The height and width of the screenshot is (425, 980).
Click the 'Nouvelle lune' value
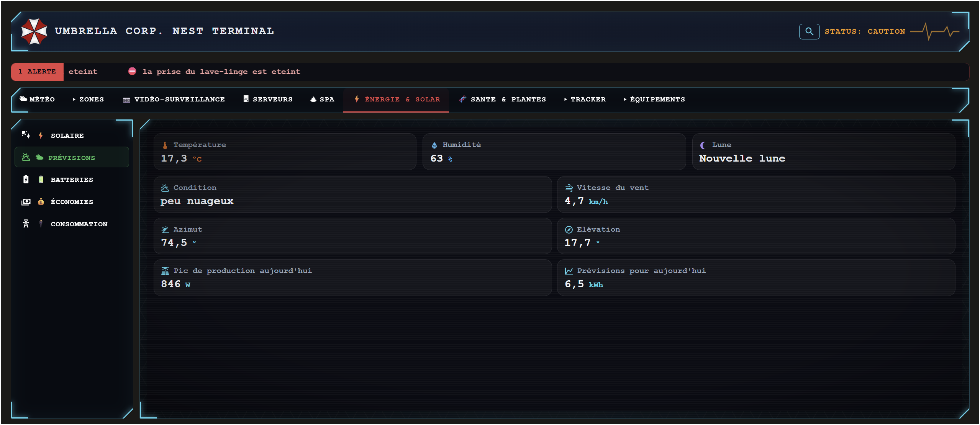[742, 159]
